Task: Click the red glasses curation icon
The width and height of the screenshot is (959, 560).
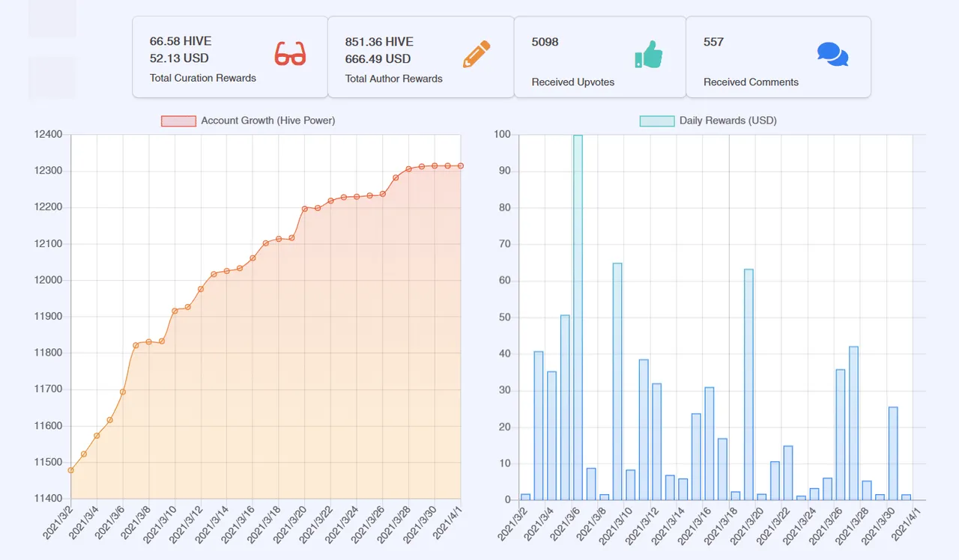Action: point(290,54)
